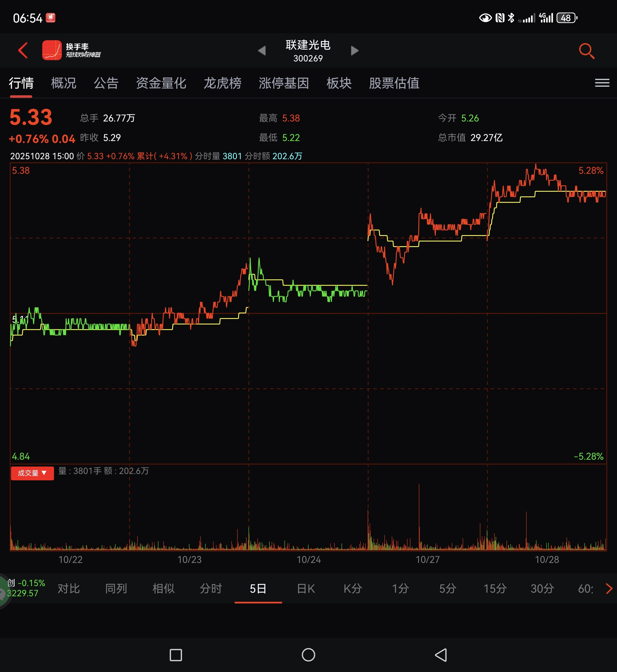Go to next stock with right triangle
The width and height of the screenshot is (617, 672).
tap(354, 51)
